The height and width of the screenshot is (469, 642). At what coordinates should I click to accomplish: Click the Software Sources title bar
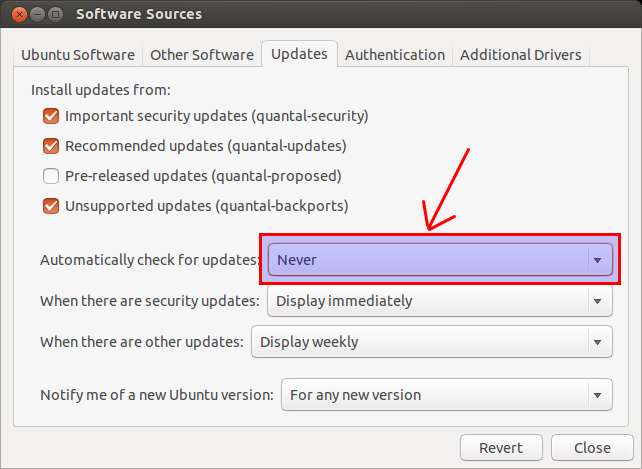click(x=300, y=14)
